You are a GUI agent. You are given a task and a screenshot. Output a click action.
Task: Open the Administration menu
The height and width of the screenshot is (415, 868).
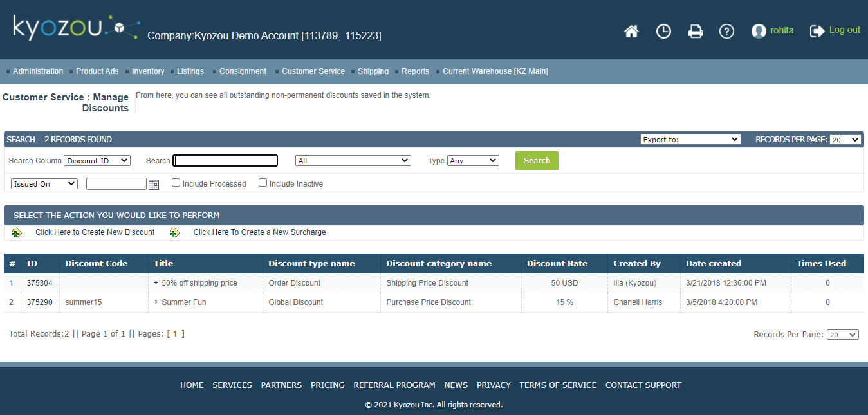[x=38, y=71]
